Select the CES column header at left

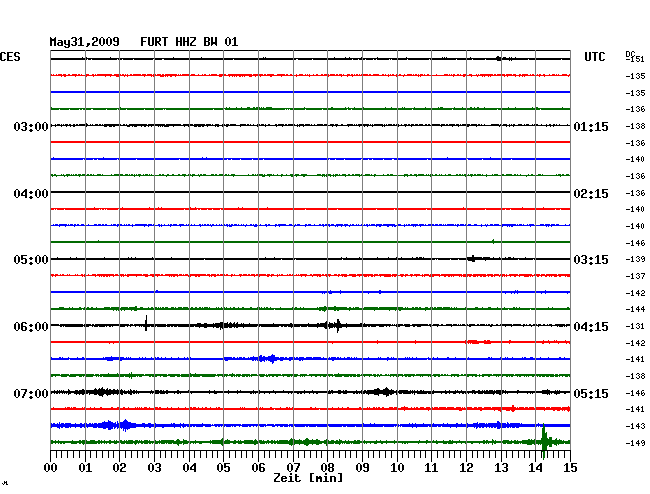(10, 57)
